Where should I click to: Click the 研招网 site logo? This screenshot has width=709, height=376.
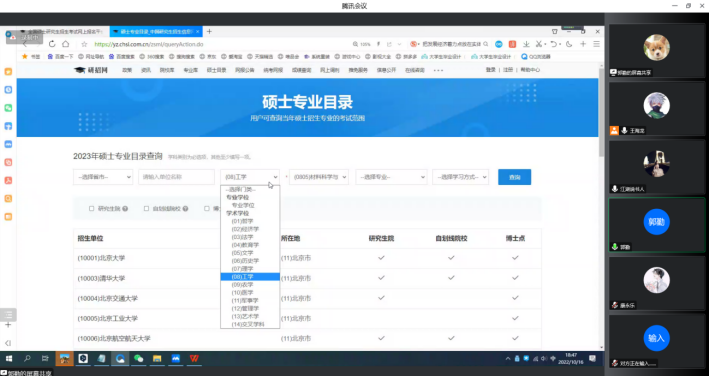[91, 70]
